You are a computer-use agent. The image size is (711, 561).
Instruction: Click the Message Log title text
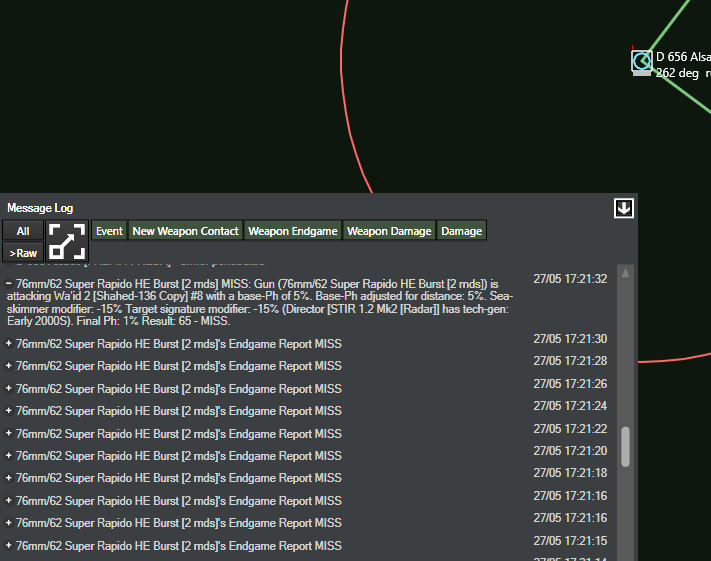pyautogui.click(x=40, y=208)
